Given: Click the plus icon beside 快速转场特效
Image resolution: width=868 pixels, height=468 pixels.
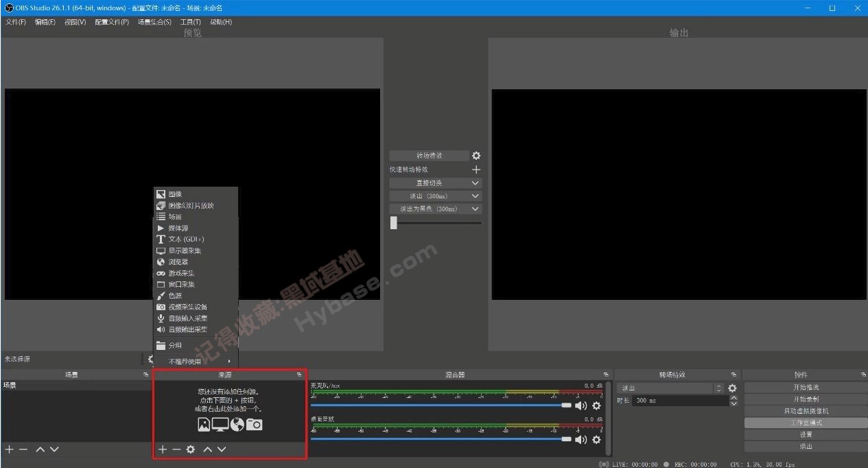Looking at the screenshot, I should (476, 169).
